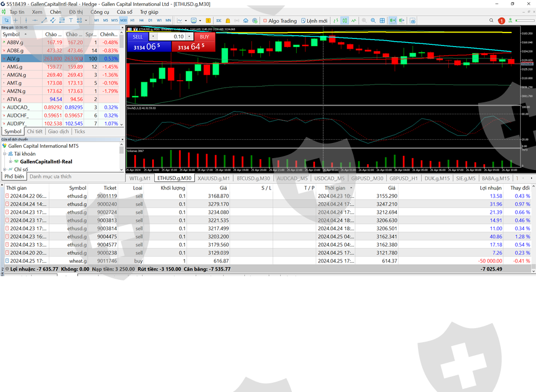Expand the Chỉ số tree node
The image size is (536, 392).
[5, 169]
